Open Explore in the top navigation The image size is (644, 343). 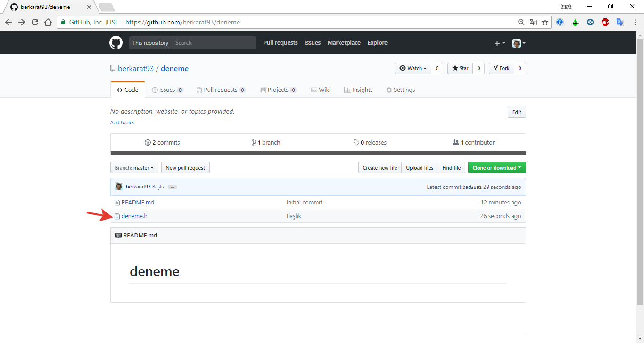point(378,43)
